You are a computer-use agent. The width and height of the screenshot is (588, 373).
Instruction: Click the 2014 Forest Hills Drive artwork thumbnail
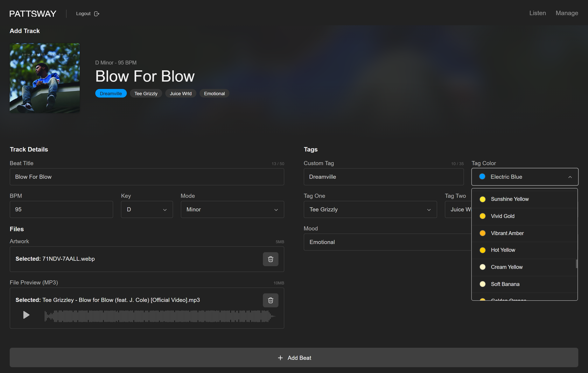[45, 78]
